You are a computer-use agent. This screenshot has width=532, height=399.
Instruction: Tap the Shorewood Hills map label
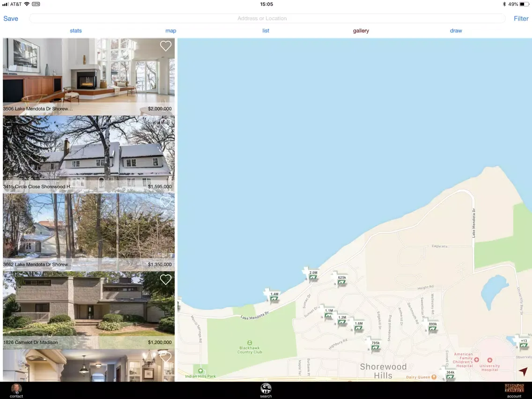tap(383, 371)
